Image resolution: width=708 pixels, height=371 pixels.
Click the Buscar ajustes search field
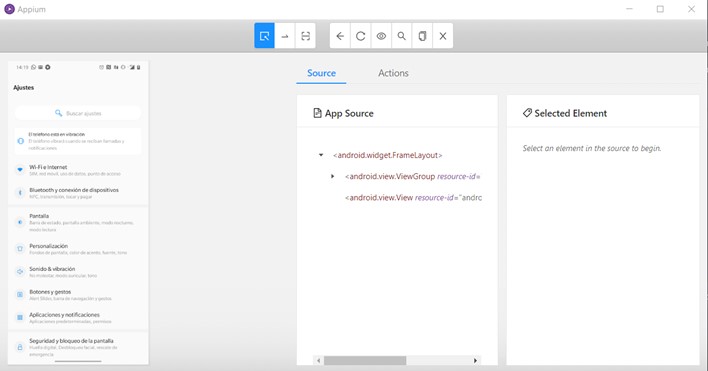78,113
